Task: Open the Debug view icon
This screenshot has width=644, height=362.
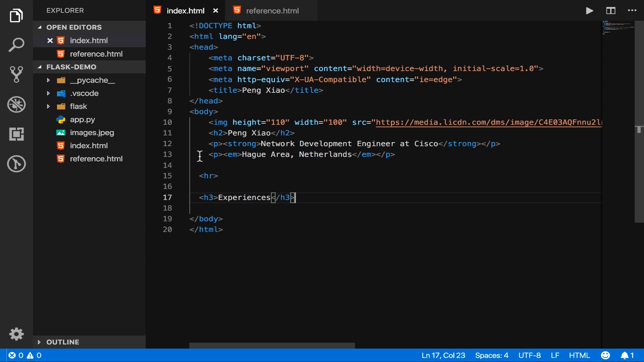Action: [x=16, y=104]
